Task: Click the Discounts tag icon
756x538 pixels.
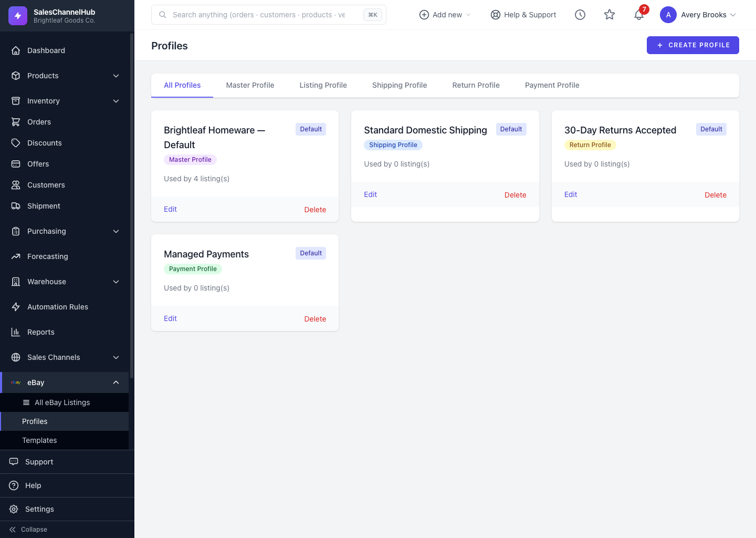Action: (16, 143)
